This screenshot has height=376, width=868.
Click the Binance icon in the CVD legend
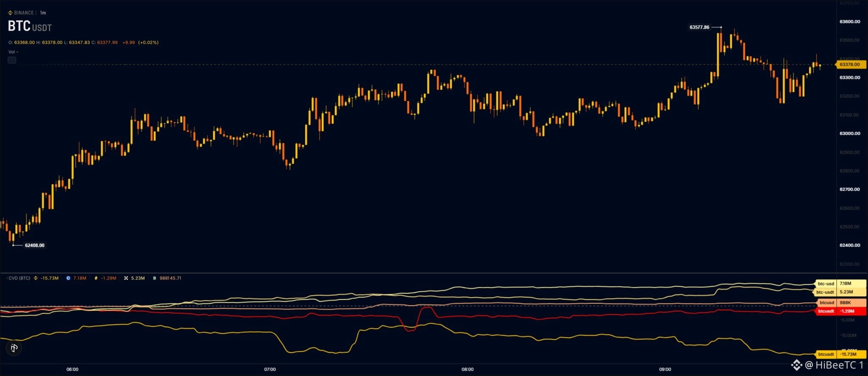[x=36, y=279]
